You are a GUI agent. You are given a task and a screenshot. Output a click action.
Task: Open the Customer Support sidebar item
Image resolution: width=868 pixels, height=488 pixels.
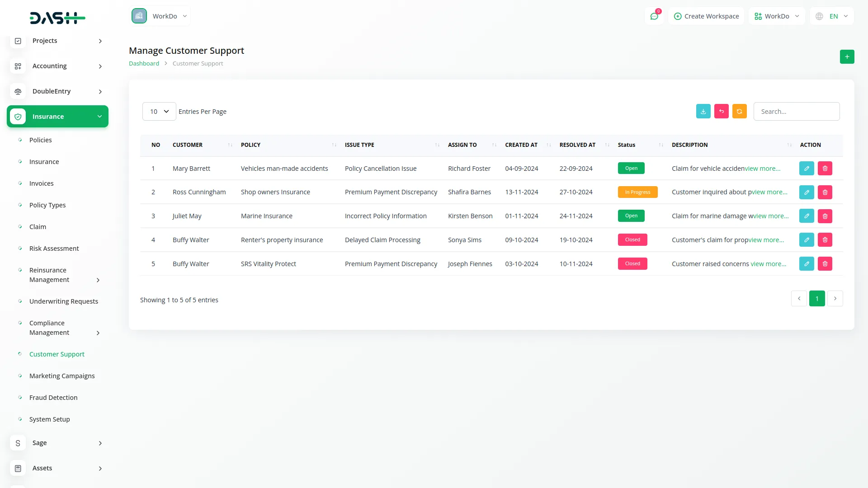pos(57,354)
